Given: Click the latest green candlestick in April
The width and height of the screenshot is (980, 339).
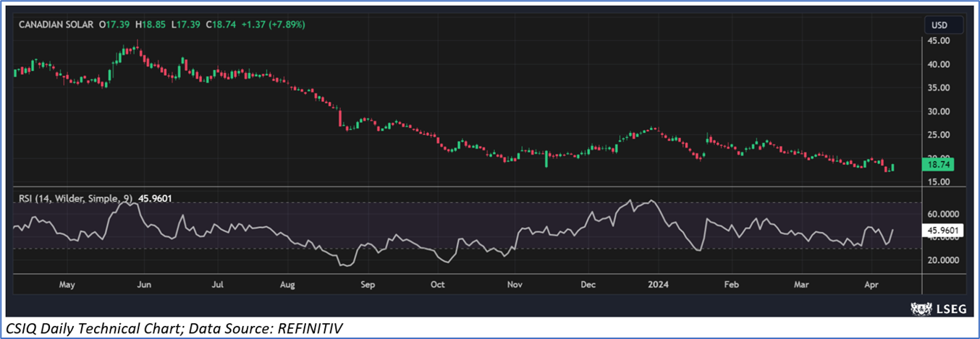Looking at the screenshot, I should click(x=893, y=167).
